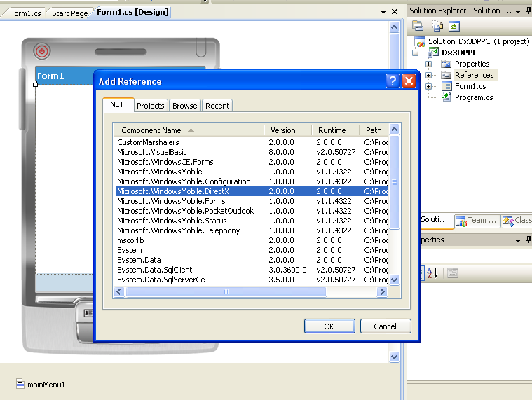Screen dimensions: 532x400
Task: Switch to the Recent tab
Action: pyautogui.click(x=217, y=106)
